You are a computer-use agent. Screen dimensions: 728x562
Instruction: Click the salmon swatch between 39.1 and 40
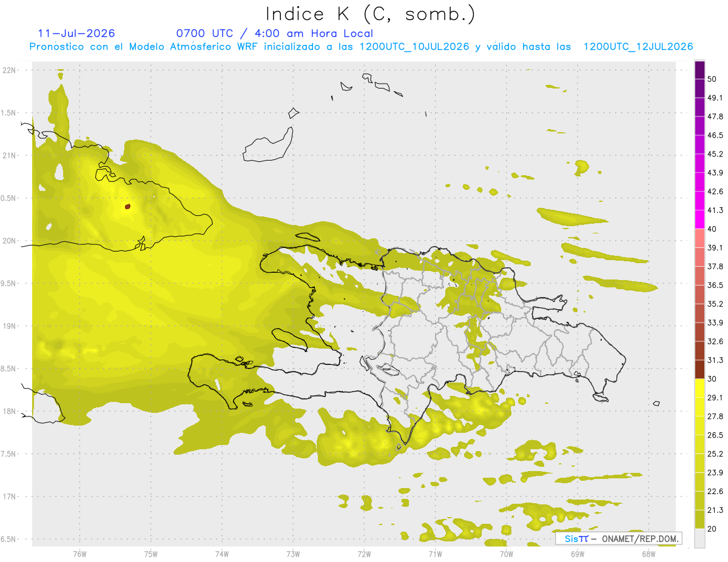[699, 238]
